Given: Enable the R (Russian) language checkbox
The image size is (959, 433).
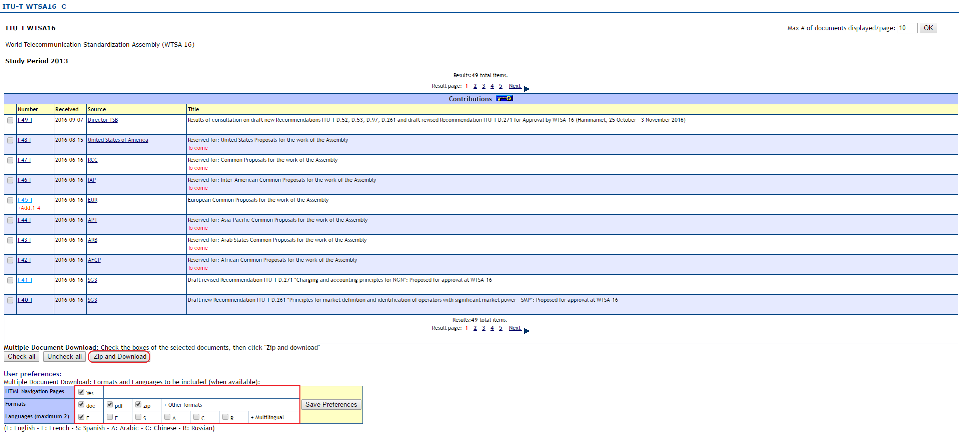Looking at the screenshot, I should tap(225, 416).
